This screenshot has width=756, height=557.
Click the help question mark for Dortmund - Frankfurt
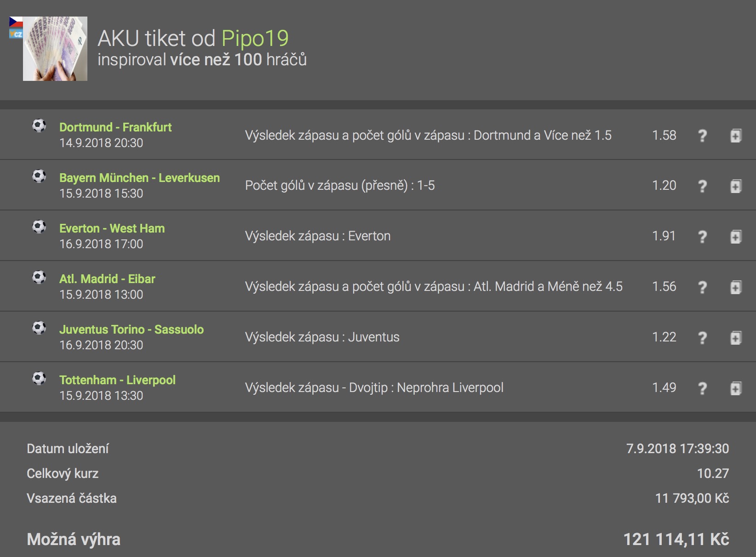[x=702, y=136]
